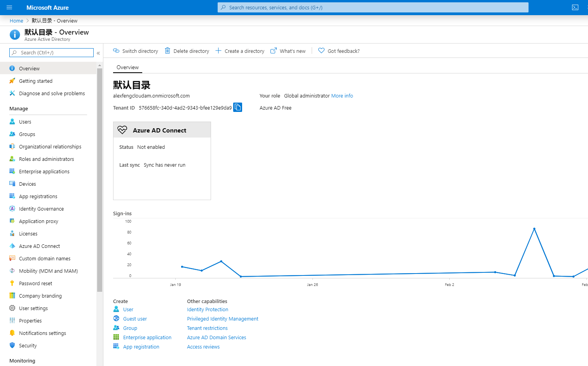
Task: Click the sign-ins chart peak data point
Action: pyautogui.click(x=534, y=229)
